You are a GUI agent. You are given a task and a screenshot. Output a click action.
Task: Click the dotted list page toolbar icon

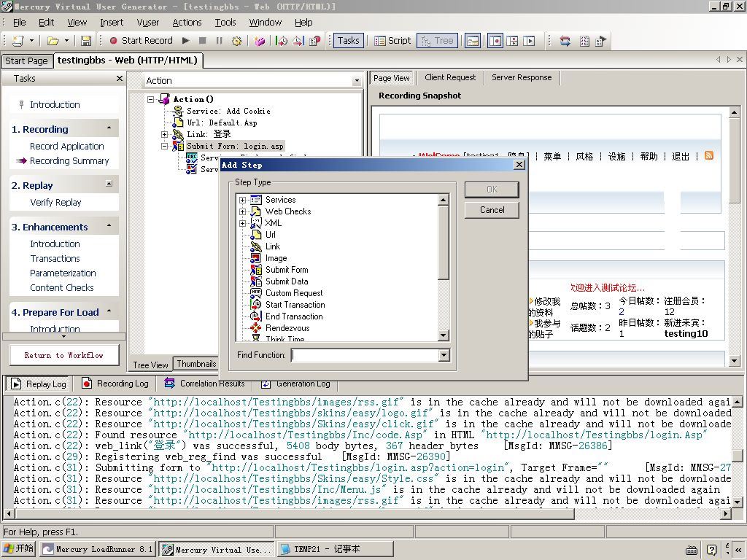point(584,41)
